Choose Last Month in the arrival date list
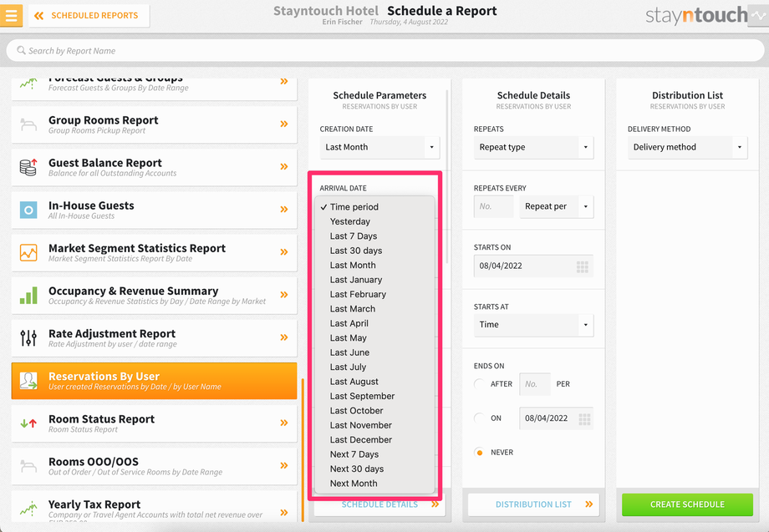The height and width of the screenshot is (532, 769). pos(374,265)
